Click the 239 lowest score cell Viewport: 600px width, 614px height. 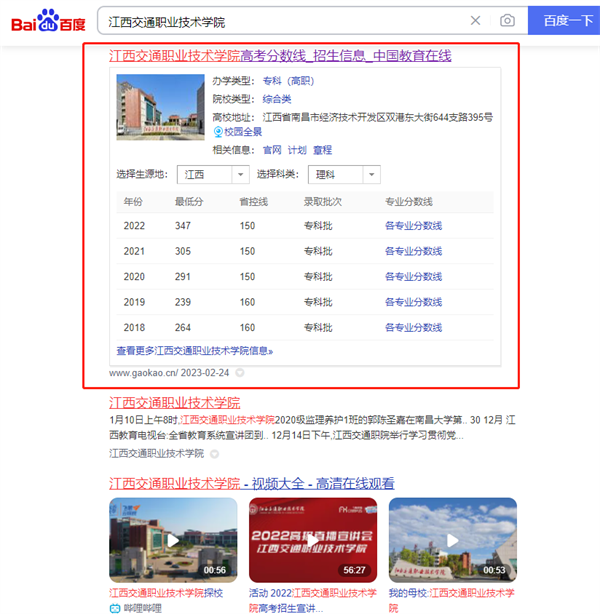[183, 302]
